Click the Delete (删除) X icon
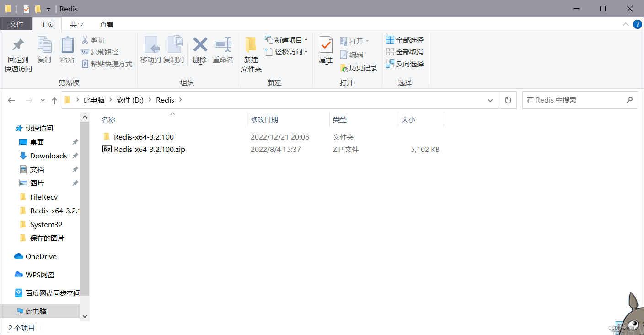 tap(200, 45)
